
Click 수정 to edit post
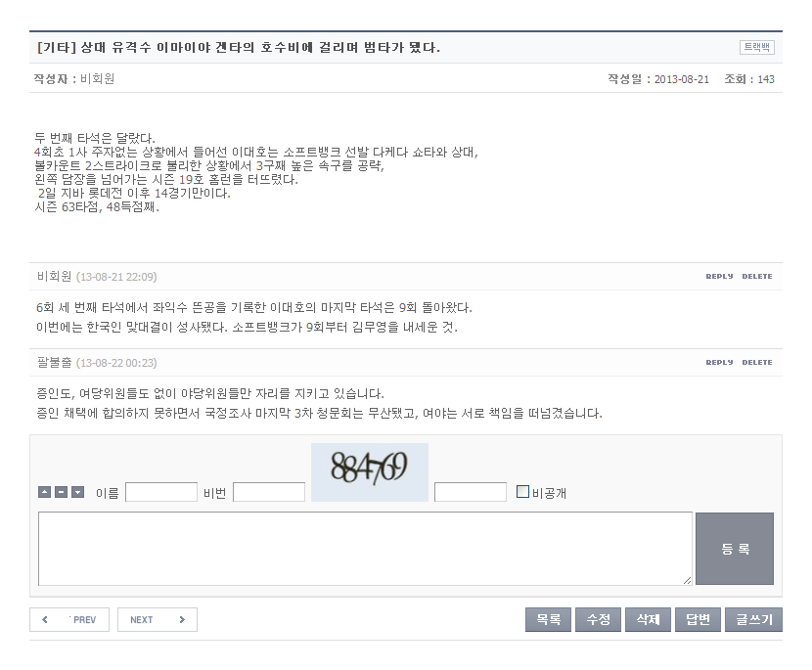pos(598,620)
